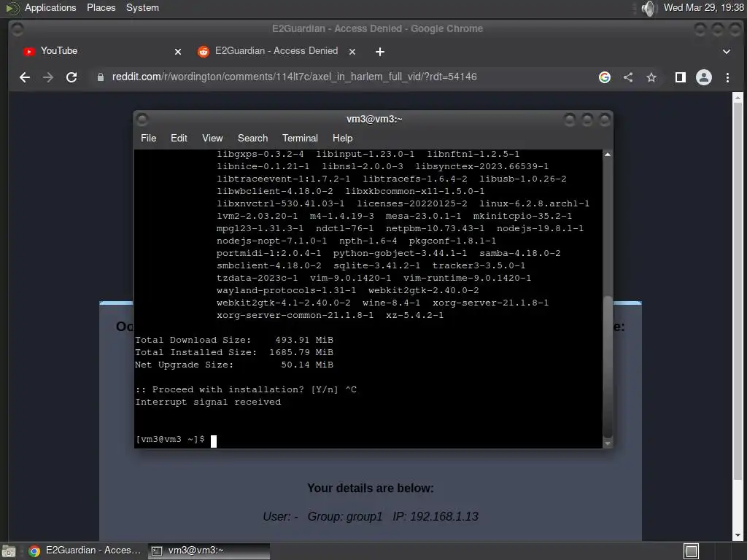Close the E2Guardian Access Denied tab
The height and width of the screenshot is (560, 747).
point(352,52)
